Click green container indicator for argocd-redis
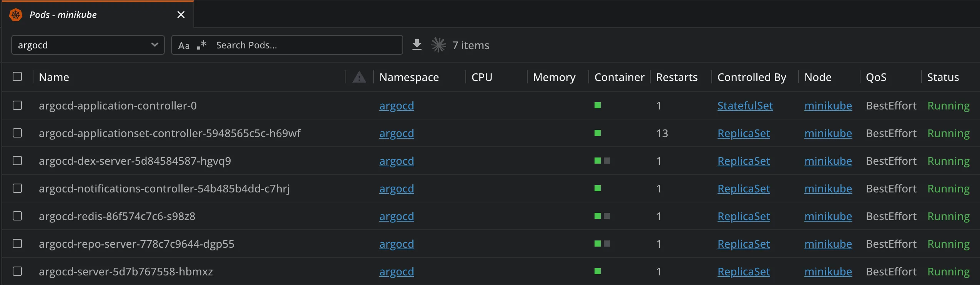 (x=598, y=216)
